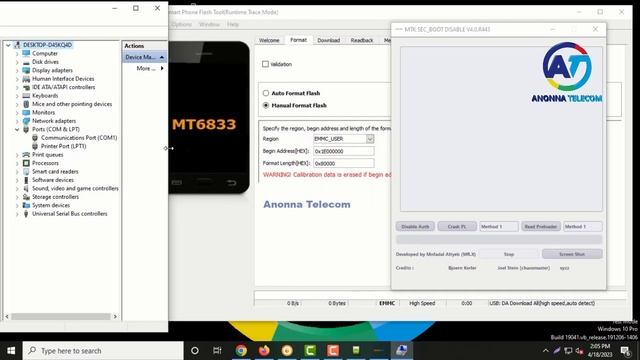Open Method 1 dropdown next to Crack PL
Image resolution: width=640 pixels, height=360 pixels.
tap(499, 227)
